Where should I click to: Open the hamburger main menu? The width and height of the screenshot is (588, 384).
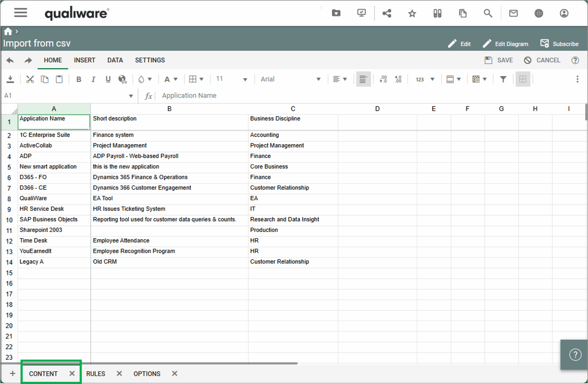tap(20, 13)
